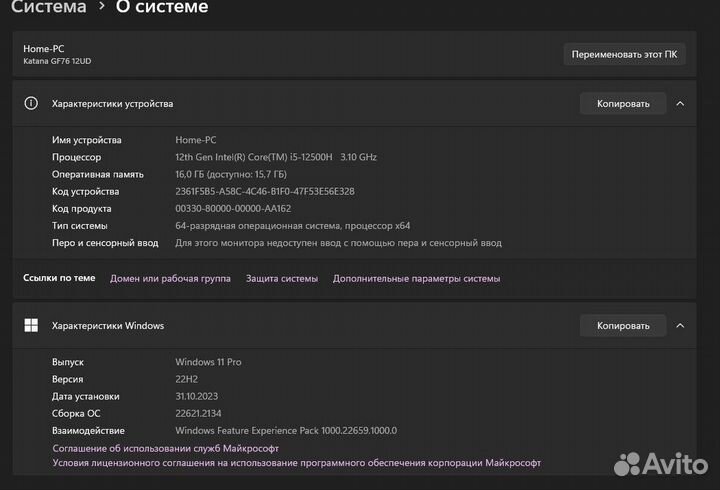This screenshot has width=720, height=490.
Task: Open Домен или рабочая группа link
Action: [170, 278]
